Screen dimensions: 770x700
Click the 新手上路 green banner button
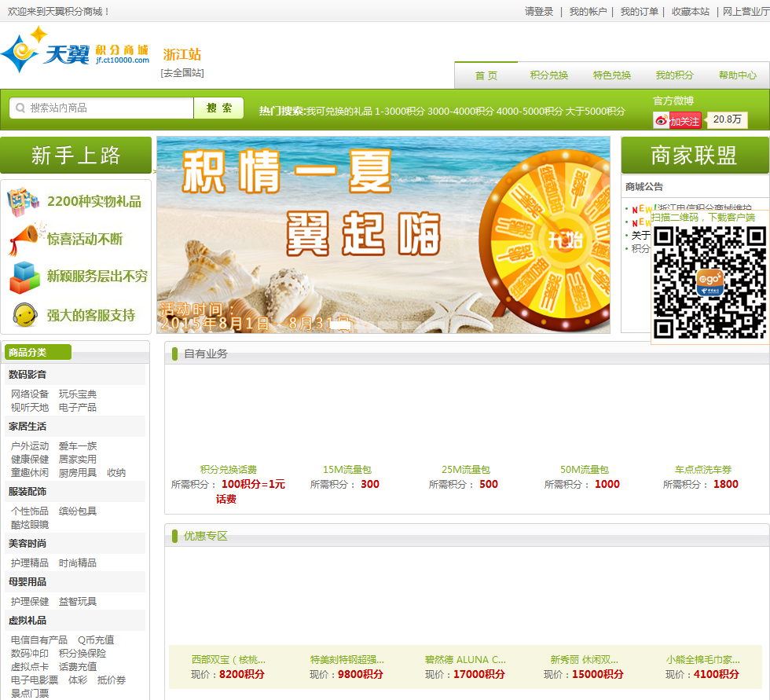75,155
